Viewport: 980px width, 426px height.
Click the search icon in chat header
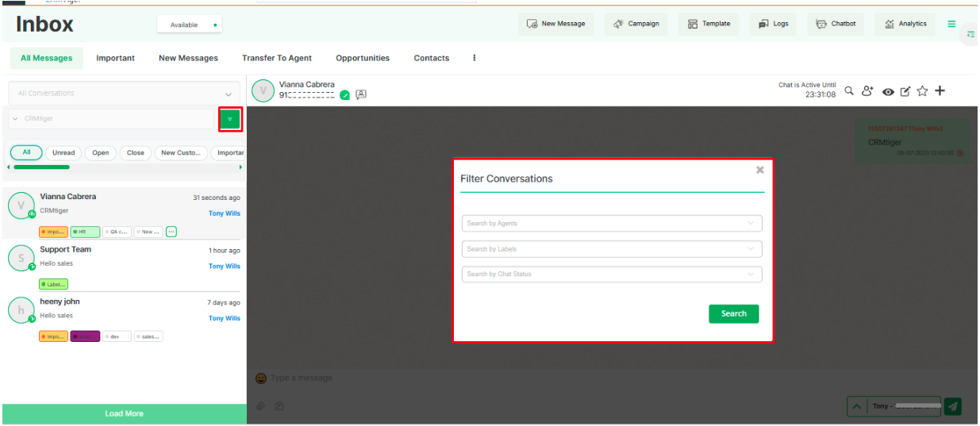(849, 90)
